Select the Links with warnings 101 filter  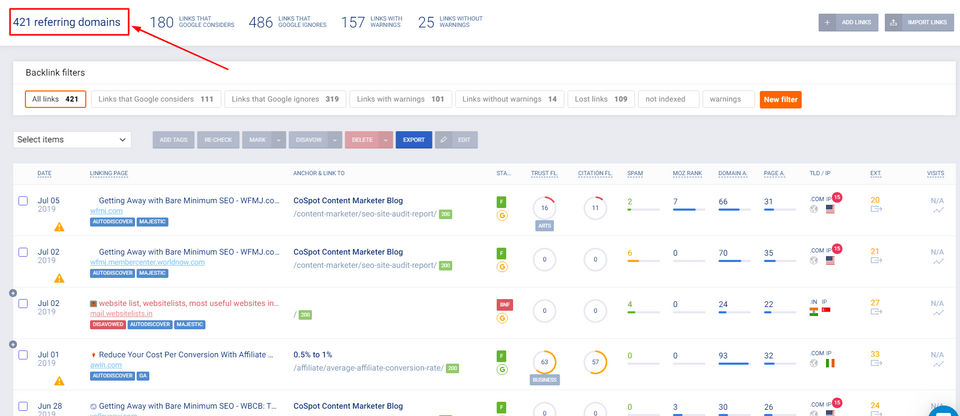tap(400, 99)
